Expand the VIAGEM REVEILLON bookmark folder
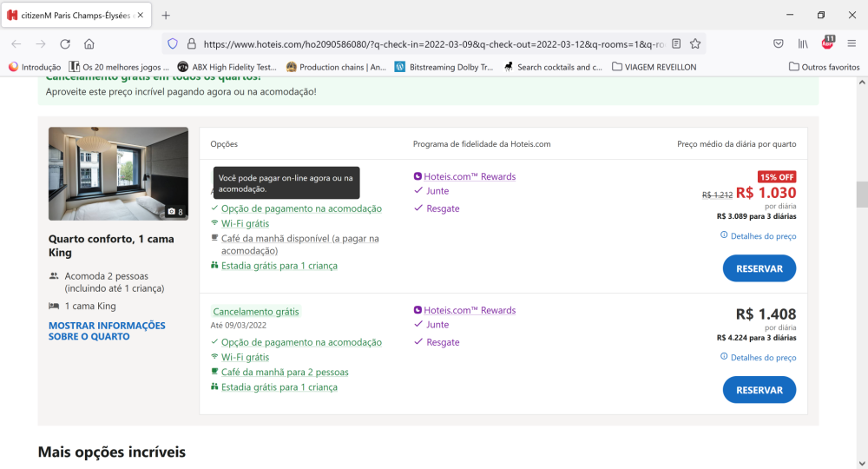Image resolution: width=868 pixels, height=469 pixels. (x=654, y=67)
